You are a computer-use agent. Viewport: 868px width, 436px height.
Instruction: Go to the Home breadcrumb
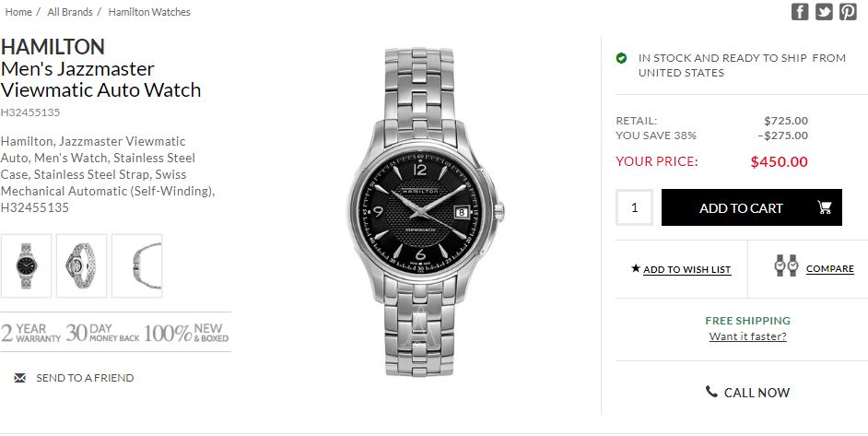18,12
